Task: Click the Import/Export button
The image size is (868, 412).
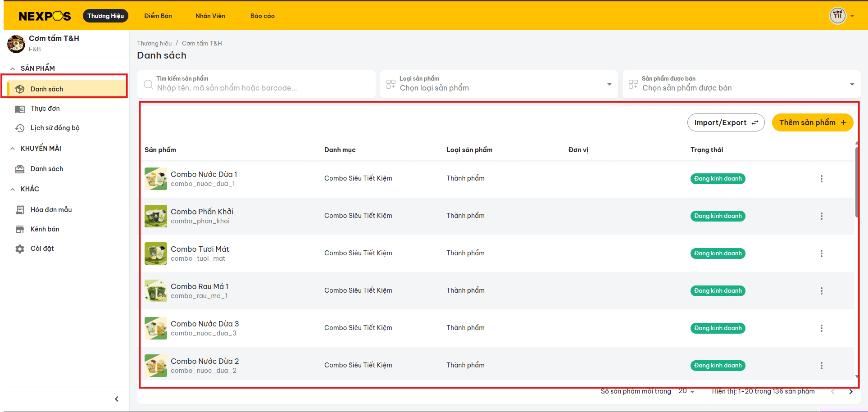Action: [726, 122]
